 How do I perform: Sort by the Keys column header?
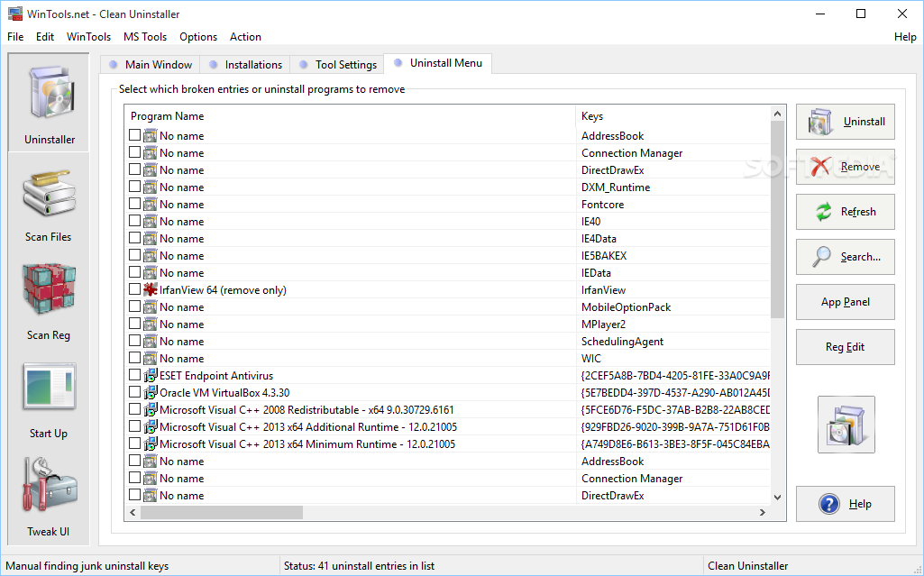pyautogui.click(x=673, y=116)
